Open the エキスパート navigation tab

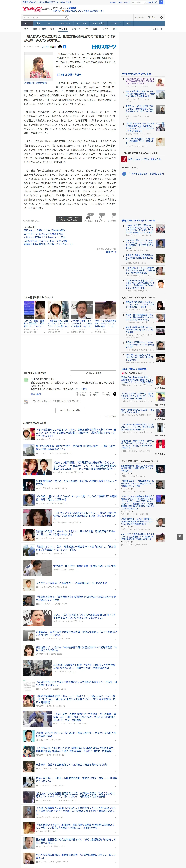(64, 24)
